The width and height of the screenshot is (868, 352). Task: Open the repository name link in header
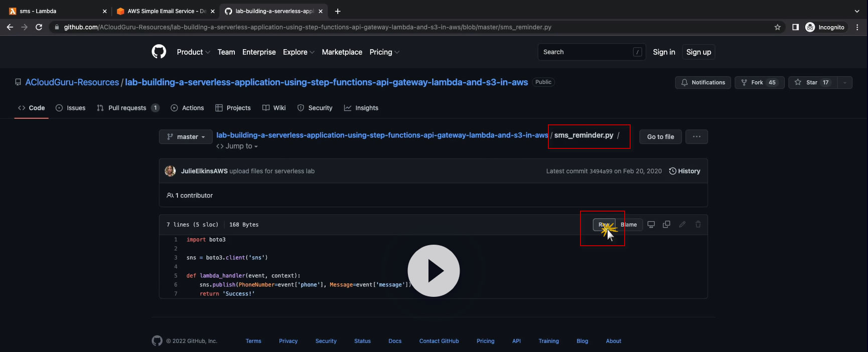coord(326,82)
